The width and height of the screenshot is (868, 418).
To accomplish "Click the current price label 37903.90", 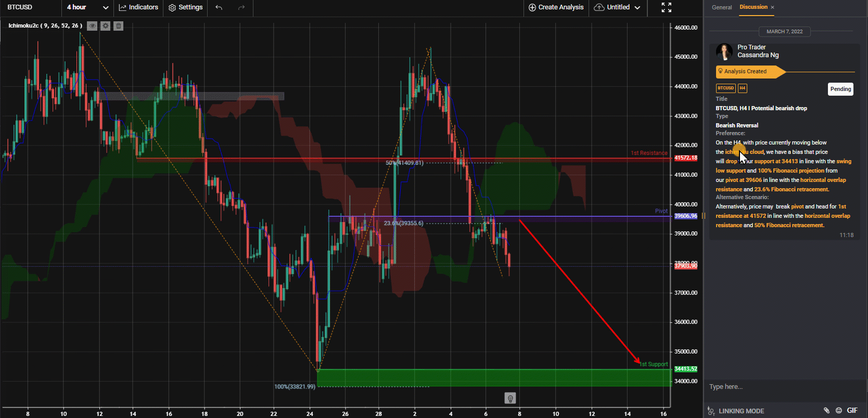I will click(686, 266).
